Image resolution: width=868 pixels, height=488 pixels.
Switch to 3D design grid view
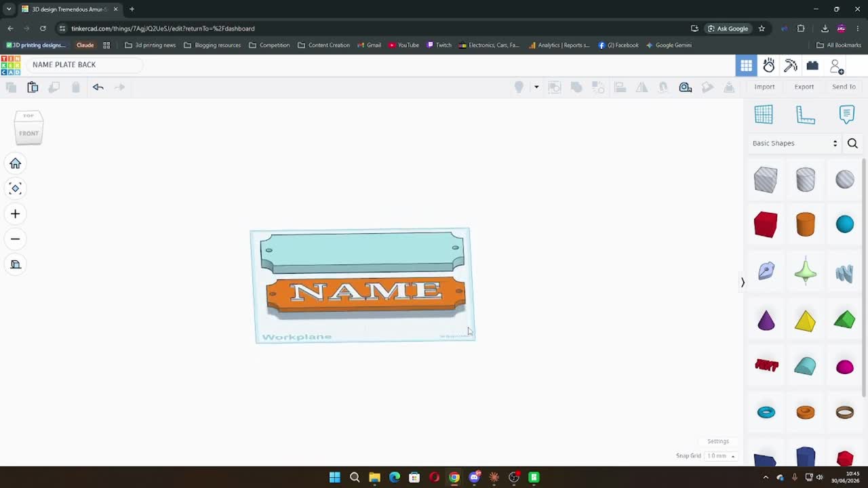point(746,65)
